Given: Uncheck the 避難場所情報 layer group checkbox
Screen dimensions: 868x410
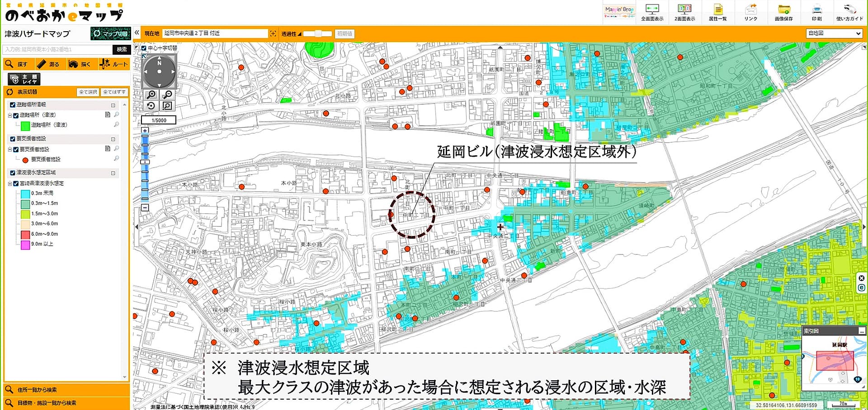Looking at the screenshot, I should point(13,104).
